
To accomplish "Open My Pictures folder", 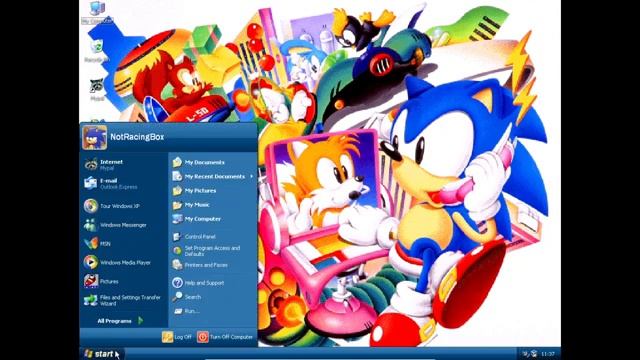I will [x=213, y=191].
